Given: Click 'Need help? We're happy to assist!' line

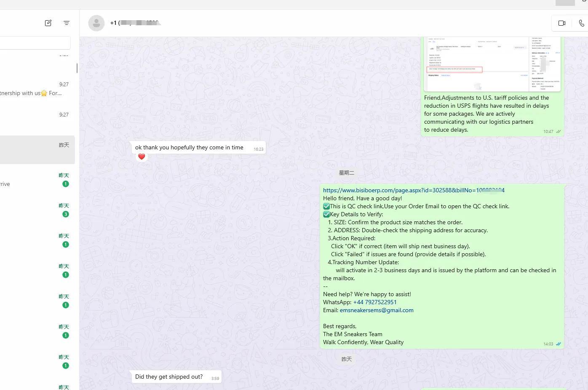Looking at the screenshot, I should (x=367, y=294).
